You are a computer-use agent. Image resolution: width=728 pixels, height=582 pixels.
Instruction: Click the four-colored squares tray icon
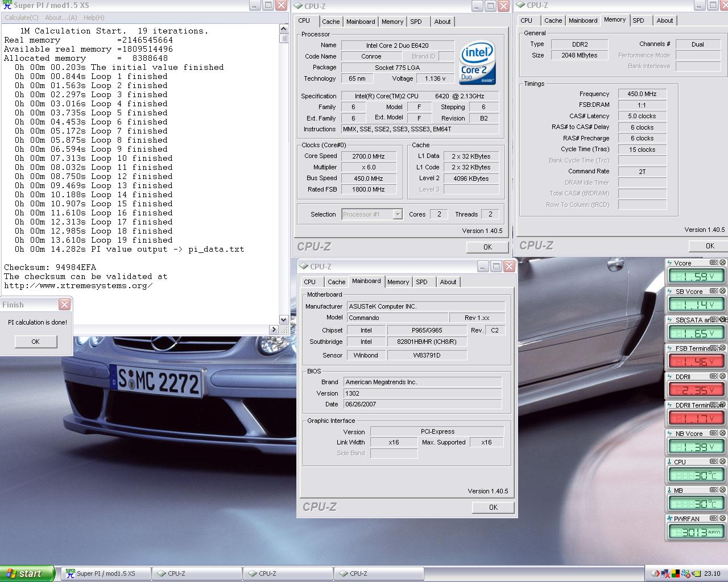click(x=676, y=573)
